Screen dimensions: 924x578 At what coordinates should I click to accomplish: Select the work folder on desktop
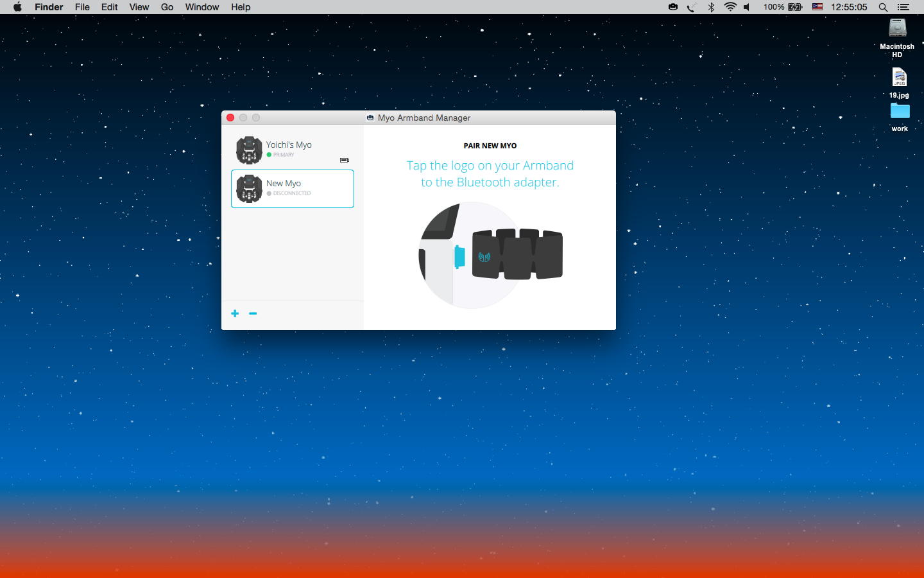tap(900, 112)
